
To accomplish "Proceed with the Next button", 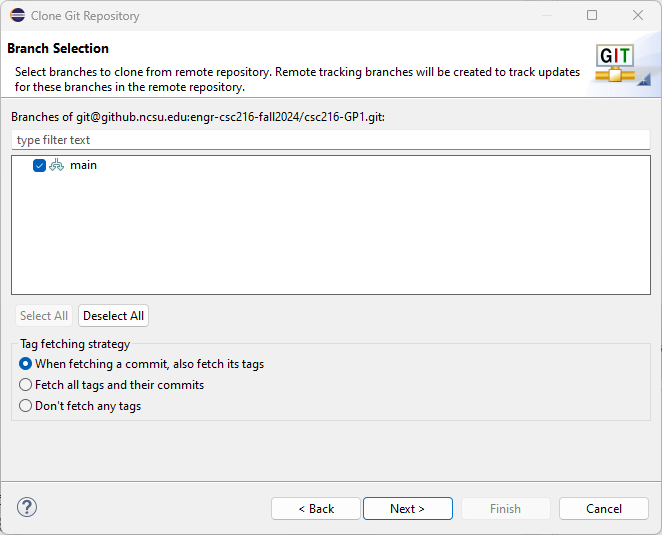I will [408, 509].
